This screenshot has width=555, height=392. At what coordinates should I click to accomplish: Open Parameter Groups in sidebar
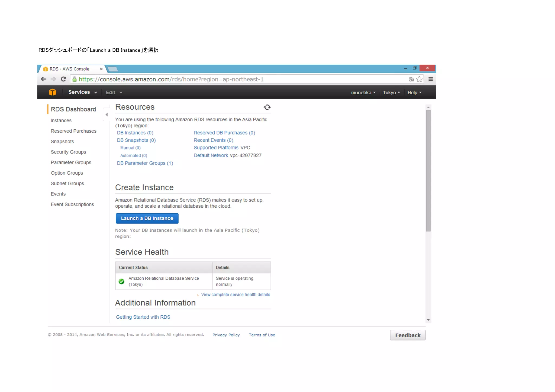(x=71, y=163)
